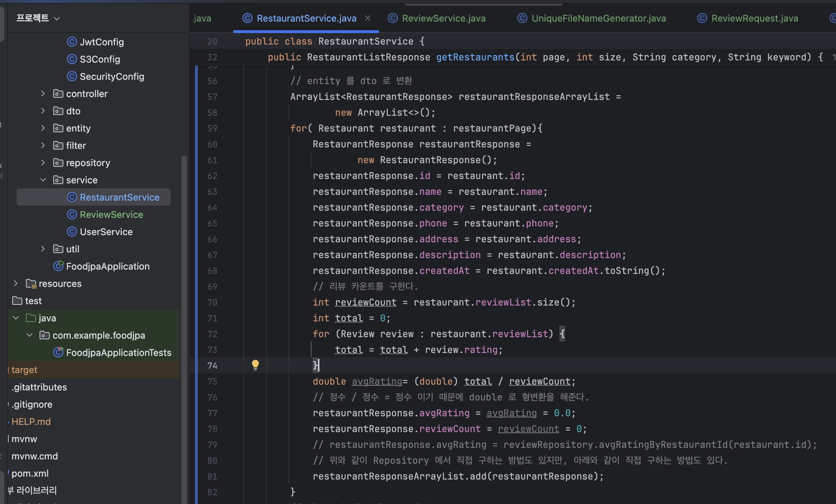Collapse the com.example.foodjpa test package

coord(29,335)
